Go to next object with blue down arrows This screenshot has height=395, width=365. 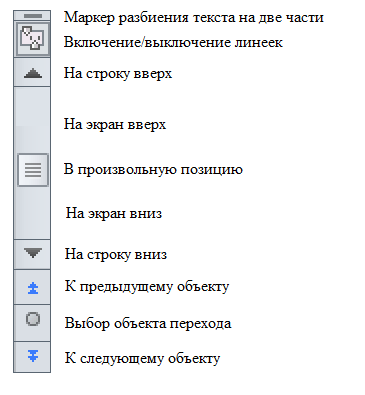point(32,357)
